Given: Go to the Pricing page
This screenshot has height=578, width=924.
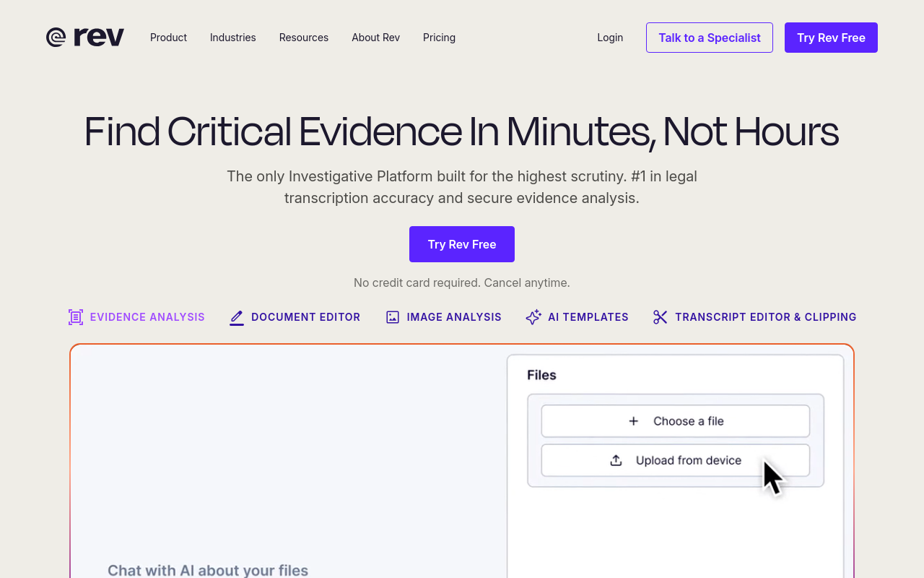Looking at the screenshot, I should tap(439, 38).
